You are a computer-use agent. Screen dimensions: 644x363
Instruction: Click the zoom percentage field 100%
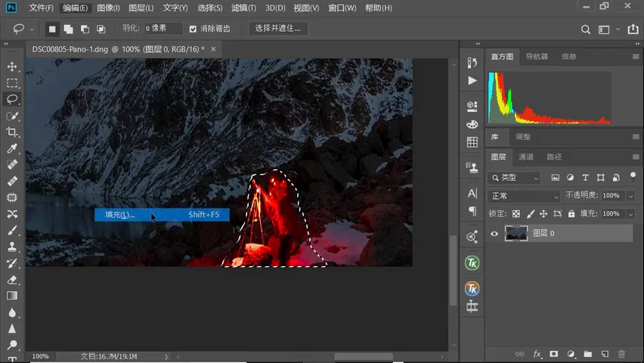pos(40,356)
